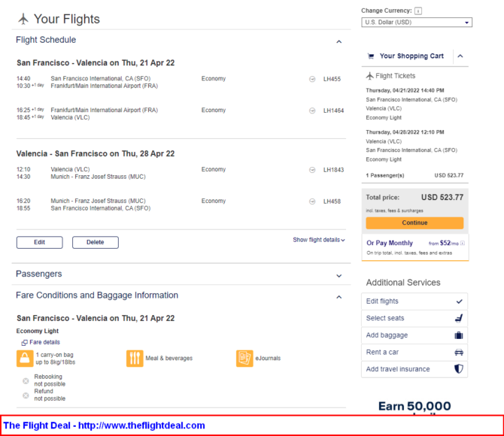Click the info icon beside Change Currency
The image size is (504, 436).
pos(417,11)
